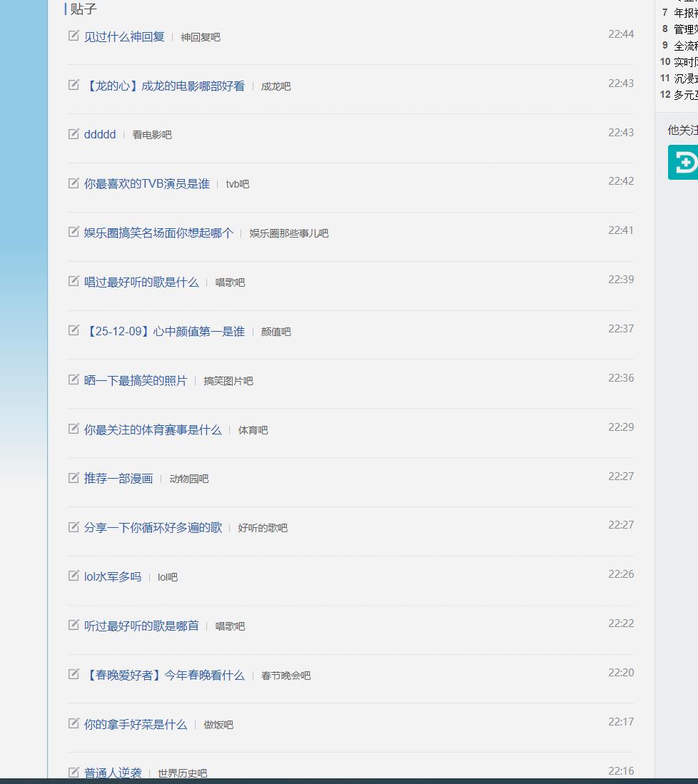Go to the 神回复吧 forum
This screenshot has width=698, height=784.
(x=201, y=38)
